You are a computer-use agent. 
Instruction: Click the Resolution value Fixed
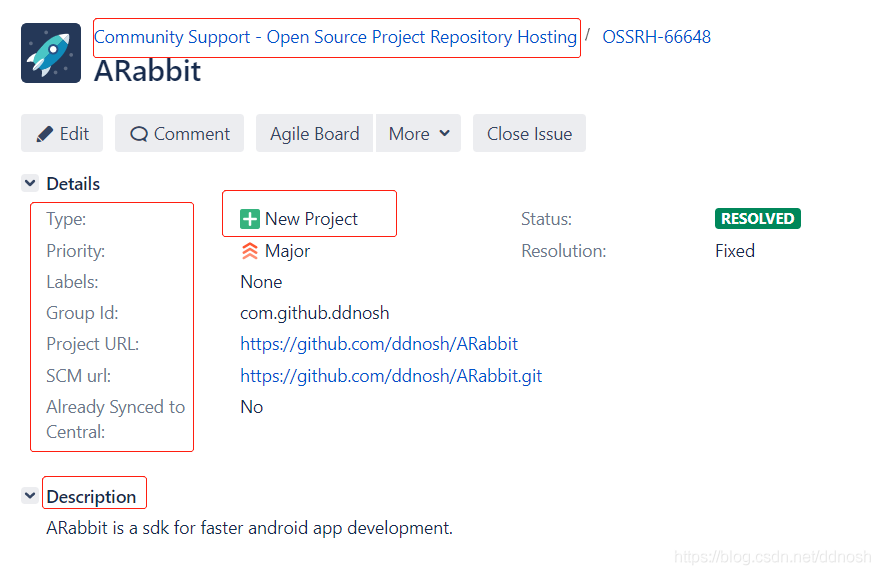[735, 251]
